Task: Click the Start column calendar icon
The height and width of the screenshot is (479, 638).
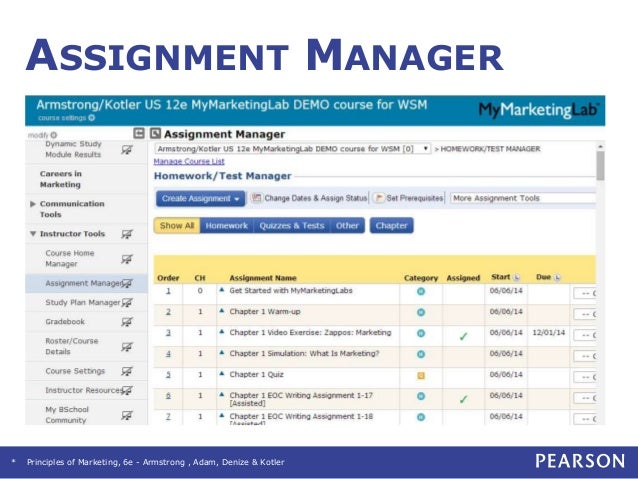Action: 517,278
